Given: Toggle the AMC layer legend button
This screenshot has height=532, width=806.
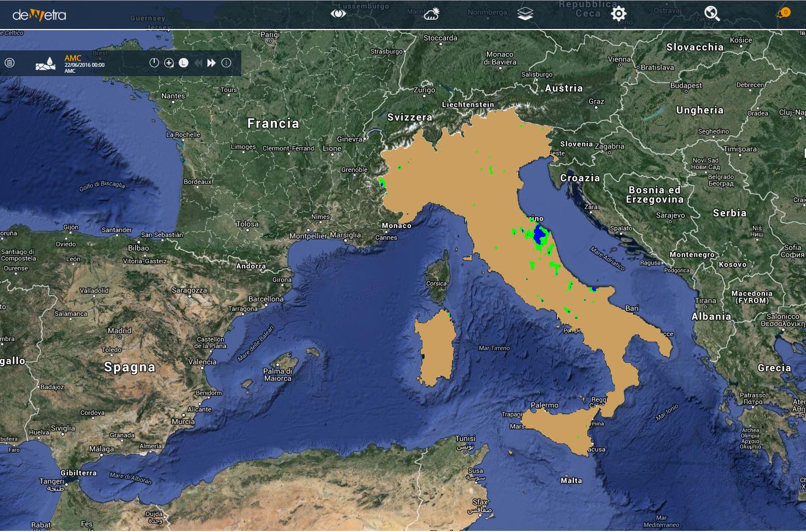Looking at the screenshot, I should [183, 63].
